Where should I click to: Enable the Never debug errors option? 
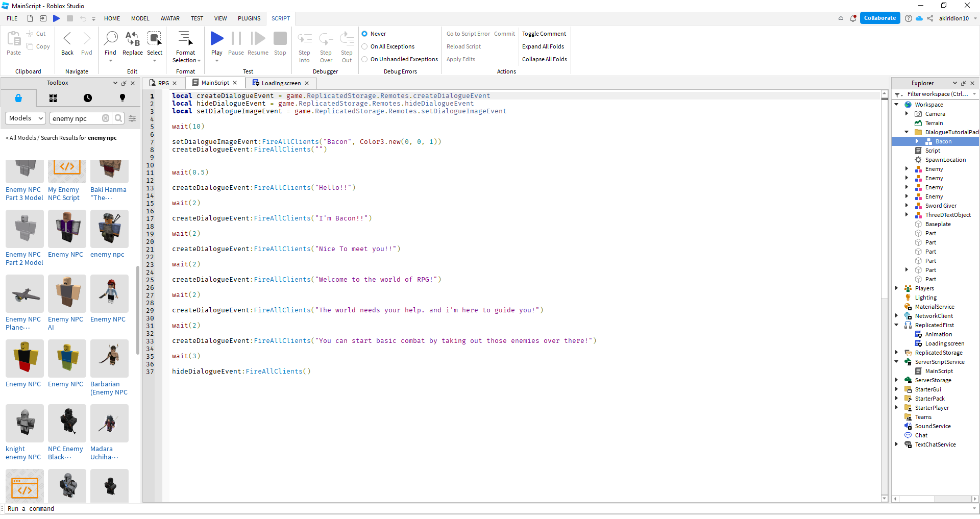pos(364,33)
